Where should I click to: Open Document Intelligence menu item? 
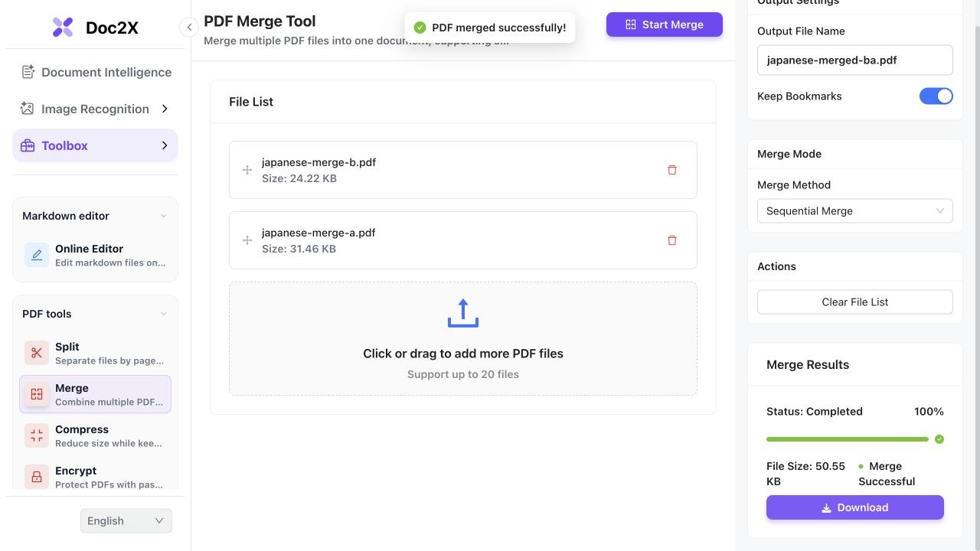(x=96, y=72)
